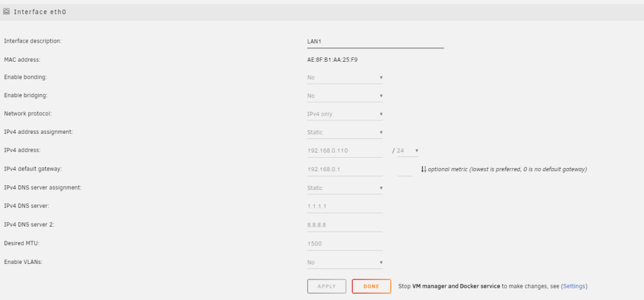Open the IPv4 address assignment dropdown

(345, 132)
